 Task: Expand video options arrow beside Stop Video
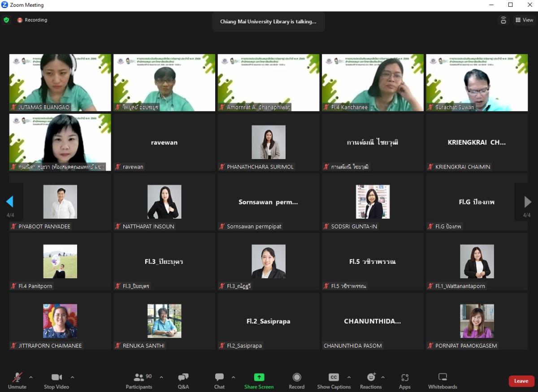(72, 377)
